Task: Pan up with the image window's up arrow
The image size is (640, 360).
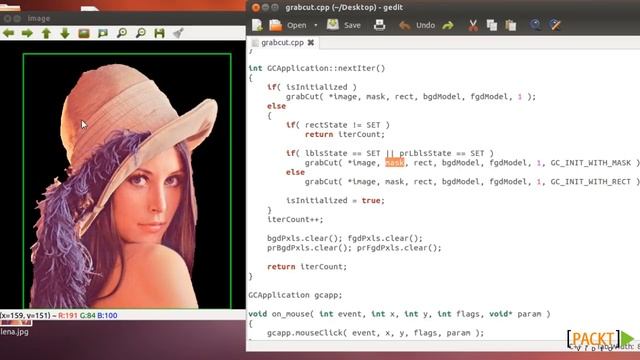Action: coord(46,33)
